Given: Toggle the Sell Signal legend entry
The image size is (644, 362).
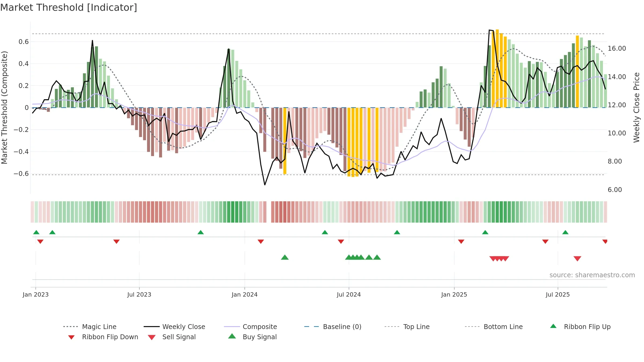Looking at the screenshot, I should point(172,337).
